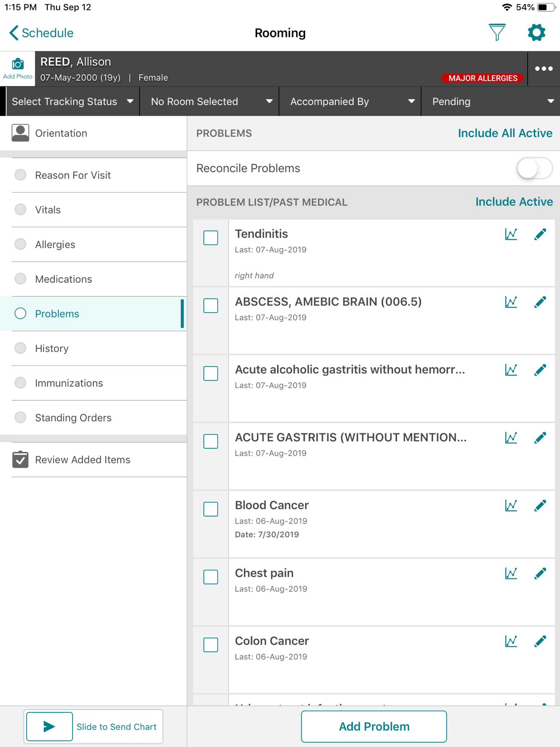Screen dimensions: 560x747
Task: Open the No Room Selected dropdown
Action: coord(209,101)
